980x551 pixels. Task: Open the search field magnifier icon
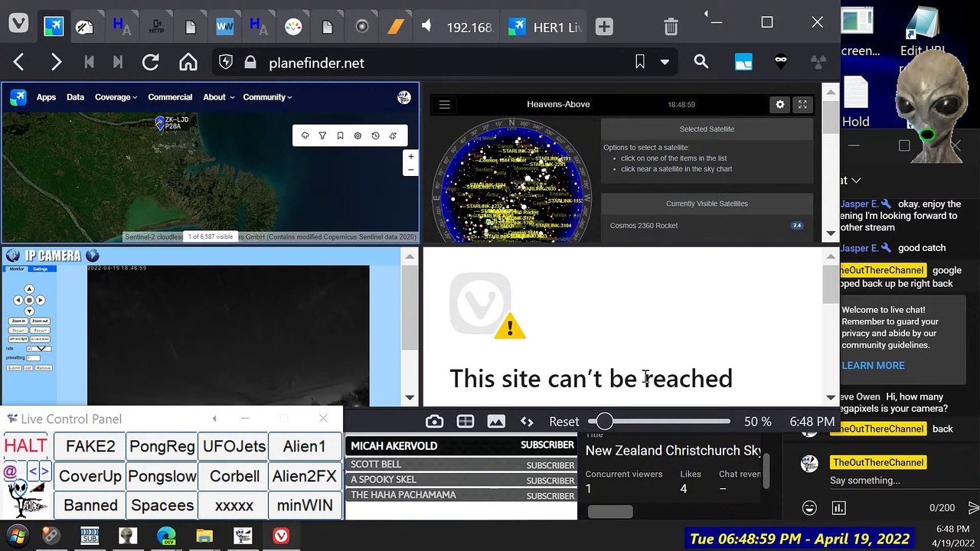(701, 62)
